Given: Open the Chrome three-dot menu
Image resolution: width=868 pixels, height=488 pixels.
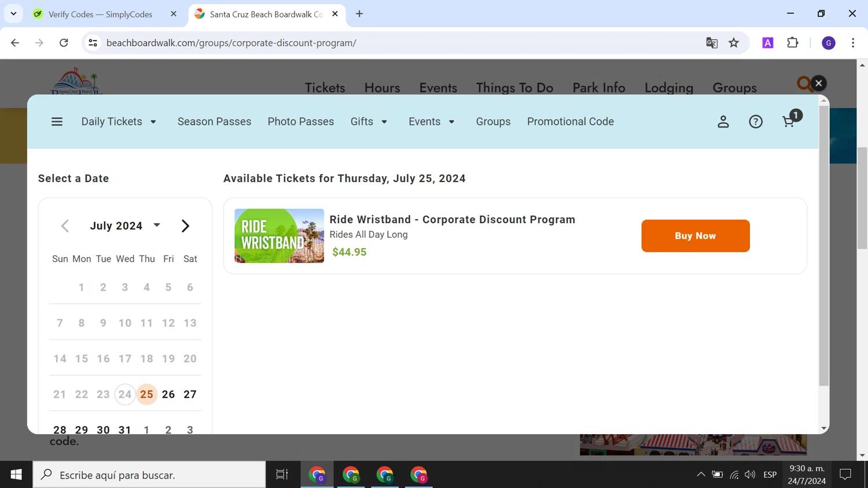Looking at the screenshot, I should click(853, 43).
